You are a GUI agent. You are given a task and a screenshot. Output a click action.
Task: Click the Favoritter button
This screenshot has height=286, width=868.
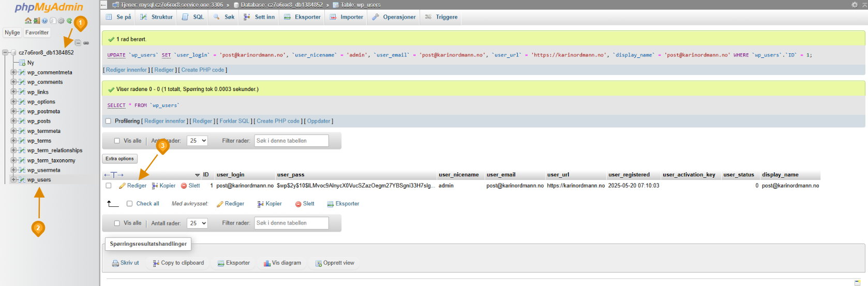[x=37, y=33]
